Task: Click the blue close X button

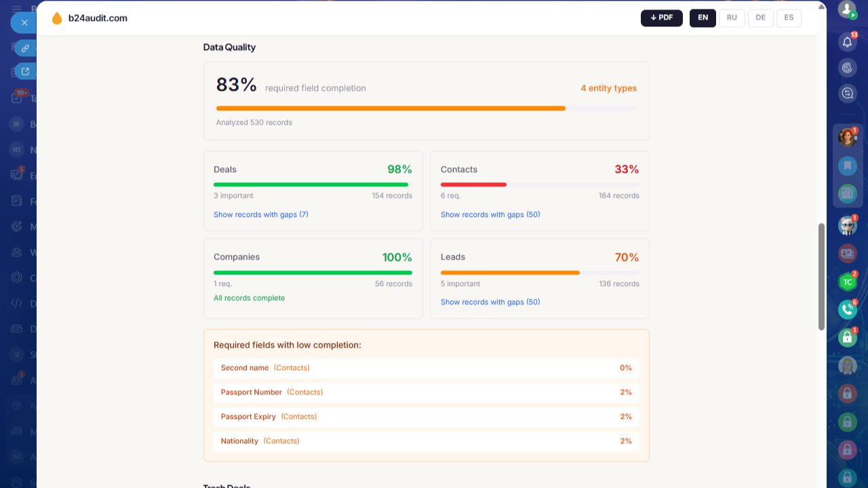Action: (24, 22)
